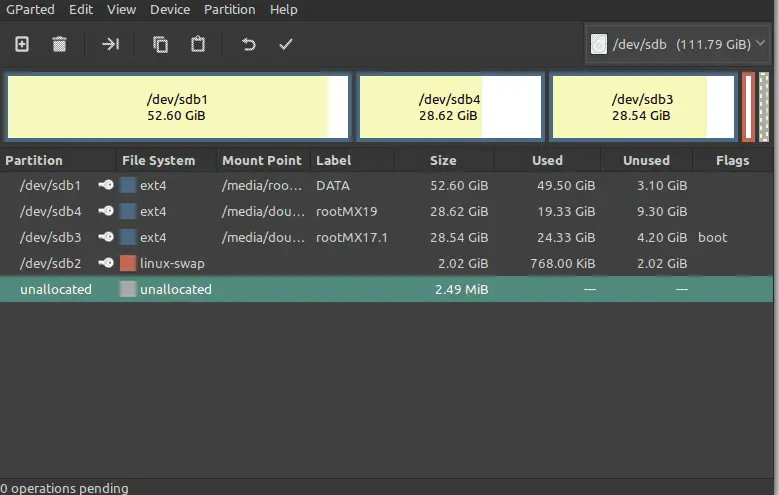
Task: Select the /dev/sdb1 52.60 GiB graphical block
Action: click(x=178, y=107)
